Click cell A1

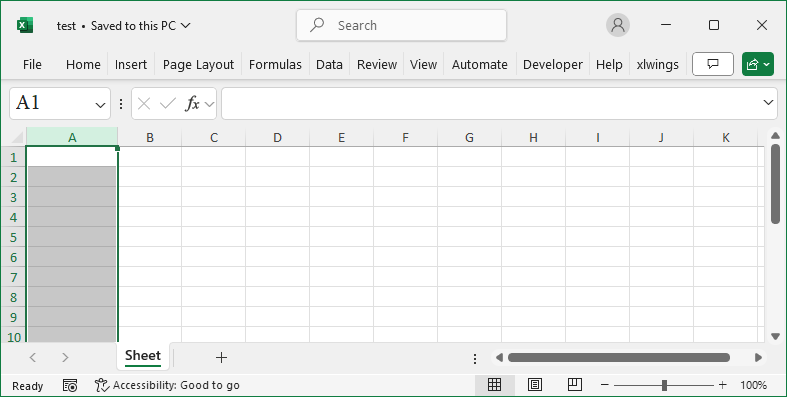coord(72,157)
